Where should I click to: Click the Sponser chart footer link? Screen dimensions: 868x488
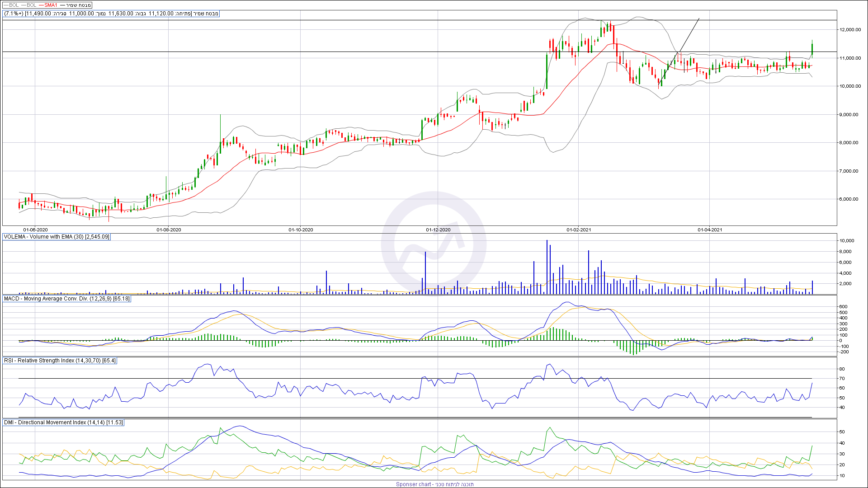[434, 484]
